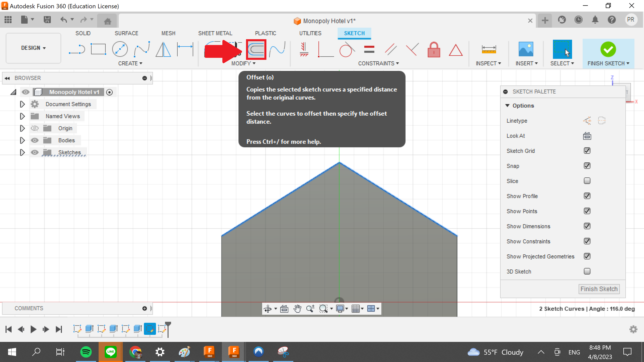Switch to the SURFACE tab
Screen dimensions: 644x362
pyautogui.click(x=127, y=33)
